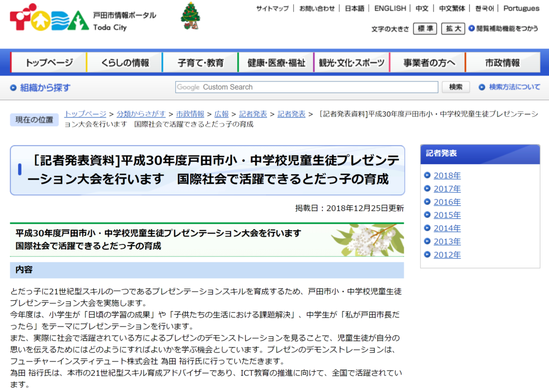
Task: Click the Christmas tree decoration icon
Action: (190, 19)
